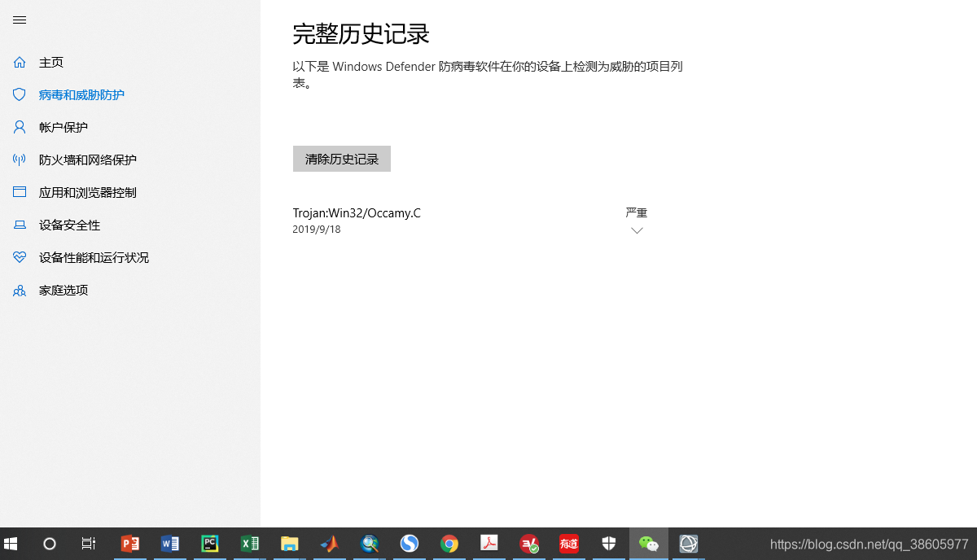
Task: Open the heart icon for 设备性能和运行状况
Action: click(x=19, y=257)
